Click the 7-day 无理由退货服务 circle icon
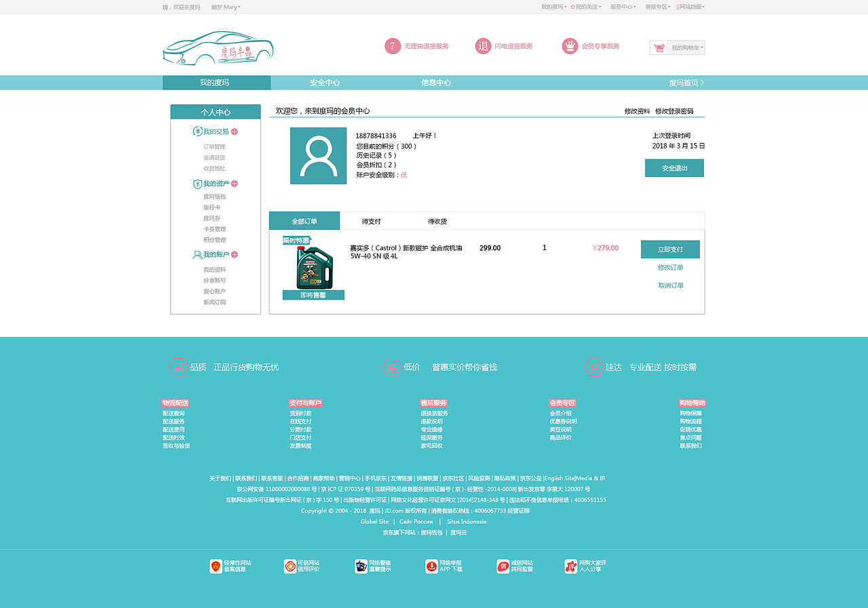 tap(393, 46)
